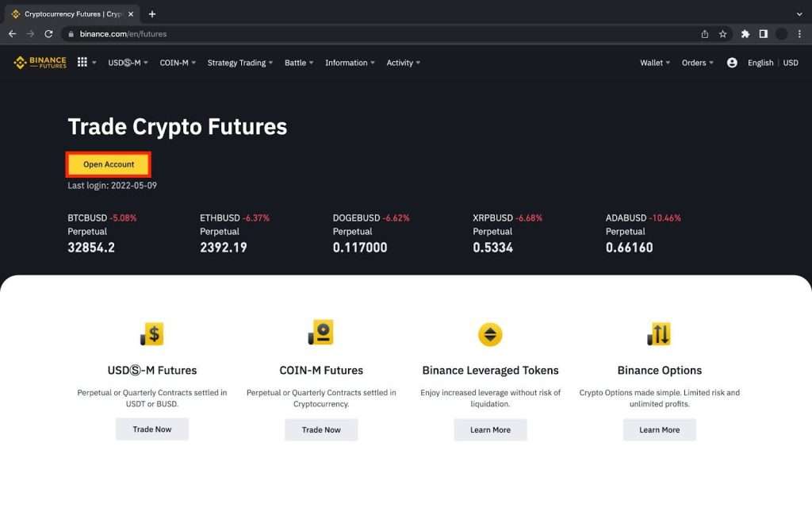Viewport: 812px width, 508px height.
Task: Click the Binance Futures logo
Action: coord(40,63)
